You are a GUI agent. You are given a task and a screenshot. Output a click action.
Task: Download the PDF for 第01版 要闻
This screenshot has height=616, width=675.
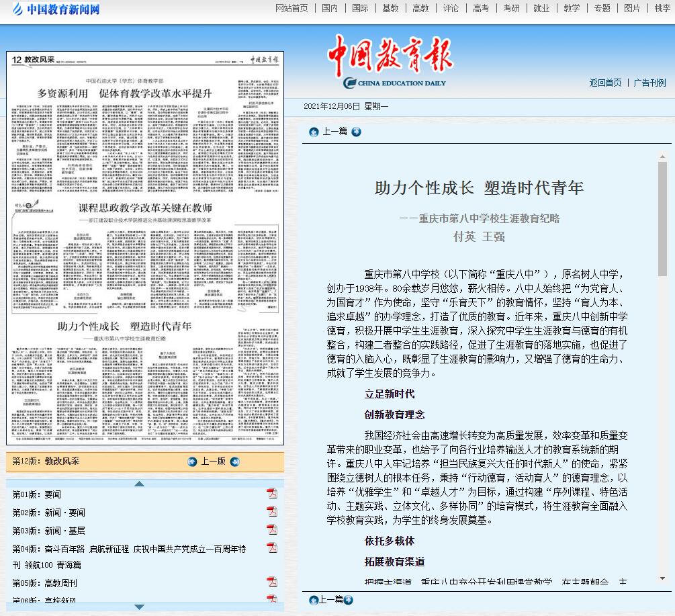[272, 494]
